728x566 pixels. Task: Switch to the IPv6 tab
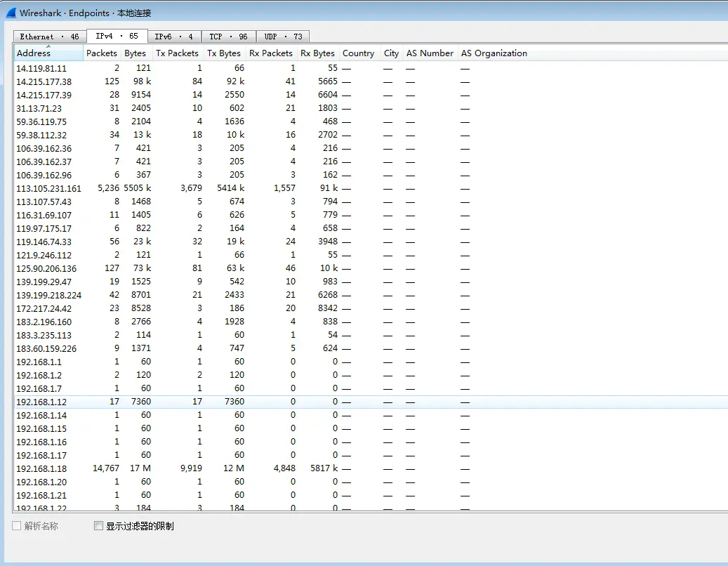pos(172,36)
